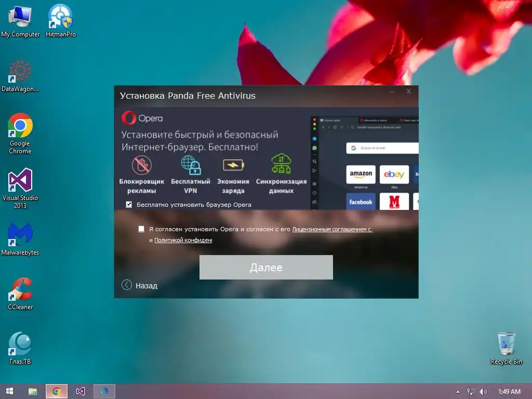Select the Visual Studio 2013 desktop icon
The width and height of the screenshot is (532, 399).
20,188
